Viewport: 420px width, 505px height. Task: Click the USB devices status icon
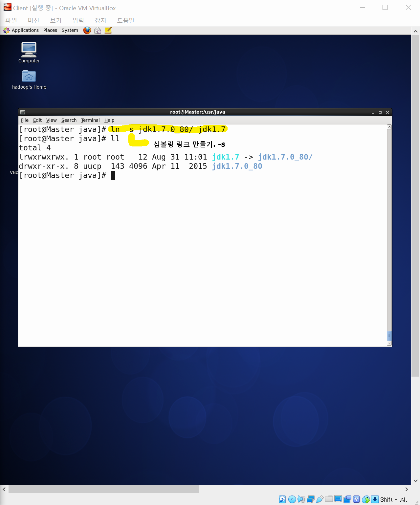pos(320,499)
